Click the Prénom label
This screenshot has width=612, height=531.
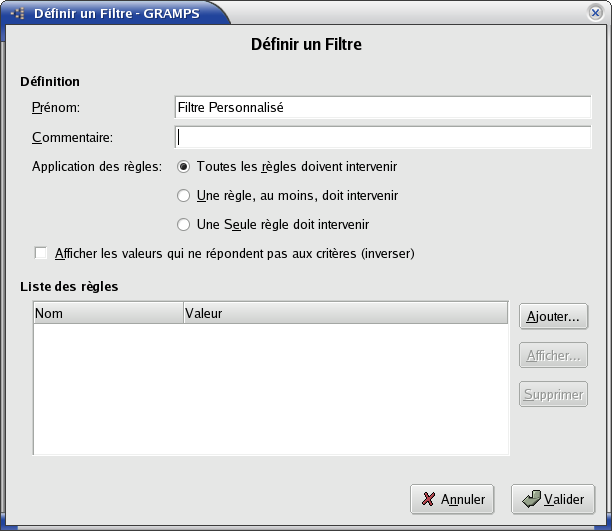pos(55,108)
